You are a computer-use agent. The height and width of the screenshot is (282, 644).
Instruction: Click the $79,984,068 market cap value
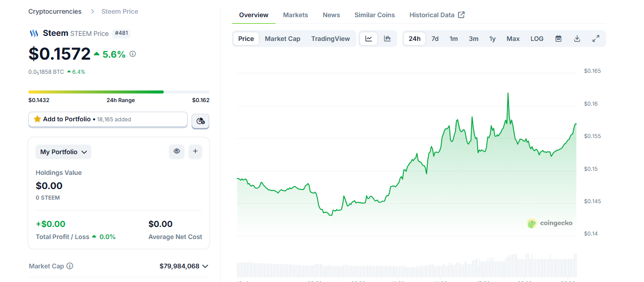pyautogui.click(x=179, y=266)
